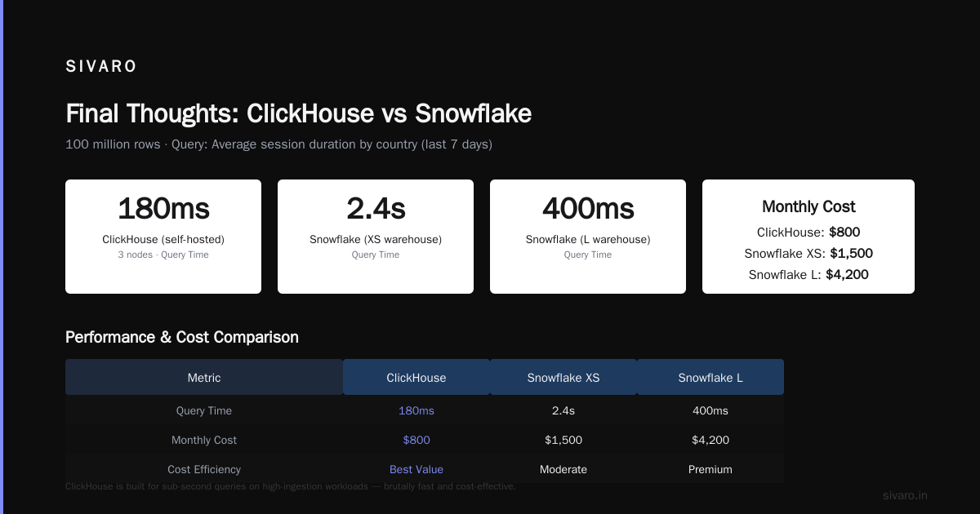Select the 400ms Snowflake L card

pos(588,237)
